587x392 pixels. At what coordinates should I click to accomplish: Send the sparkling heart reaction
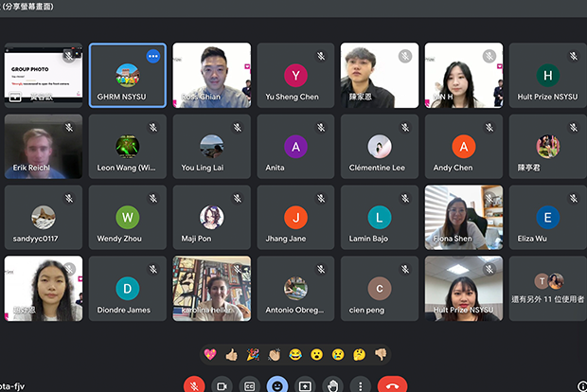point(209,354)
